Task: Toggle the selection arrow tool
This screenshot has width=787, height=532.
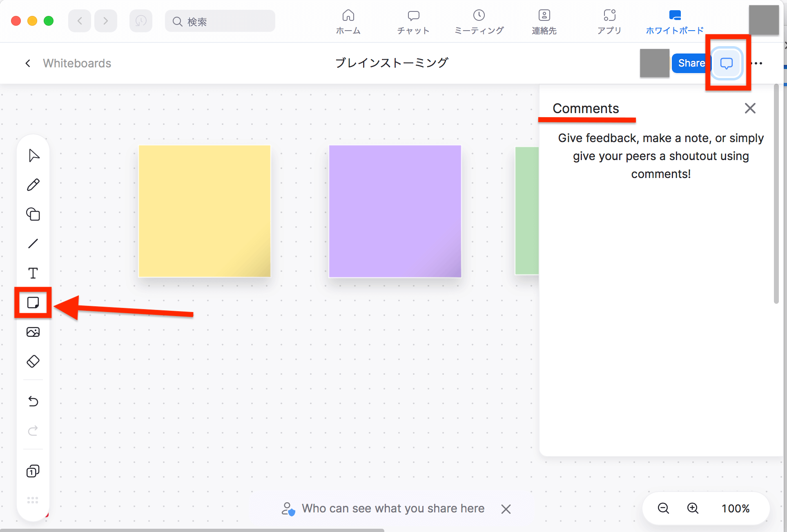Action: pos(33,155)
